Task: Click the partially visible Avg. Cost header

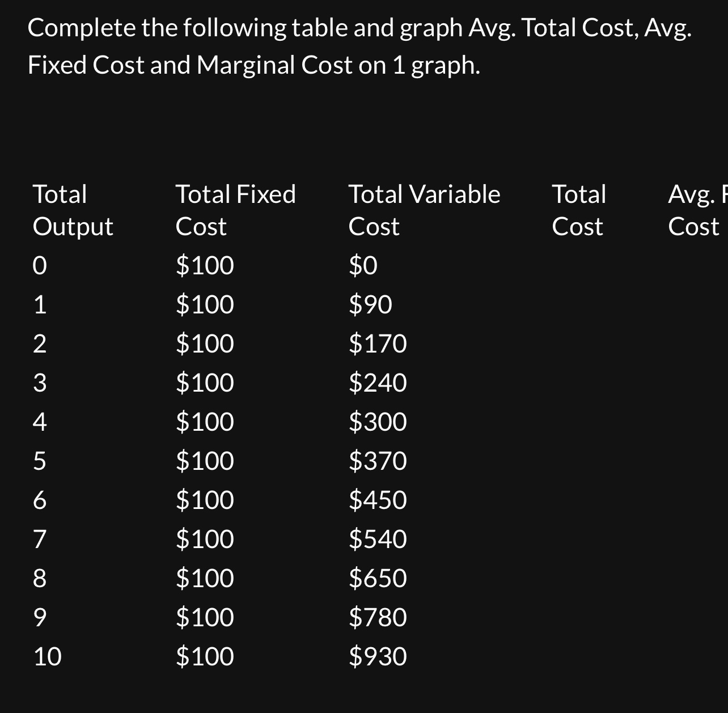Action: click(696, 210)
